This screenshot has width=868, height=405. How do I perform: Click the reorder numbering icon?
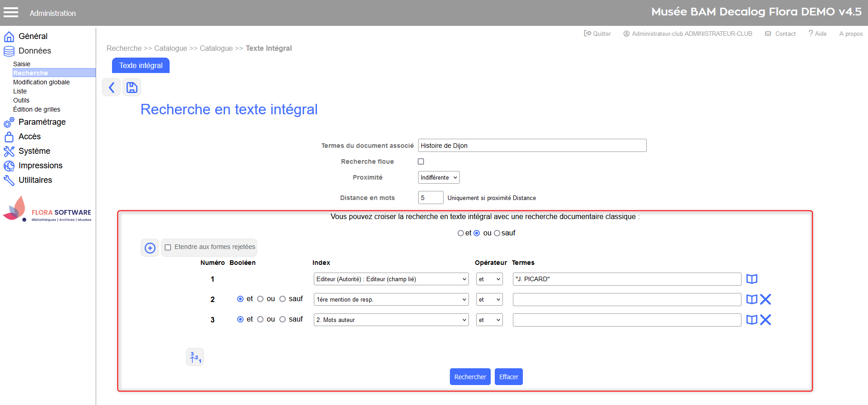click(x=195, y=357)
